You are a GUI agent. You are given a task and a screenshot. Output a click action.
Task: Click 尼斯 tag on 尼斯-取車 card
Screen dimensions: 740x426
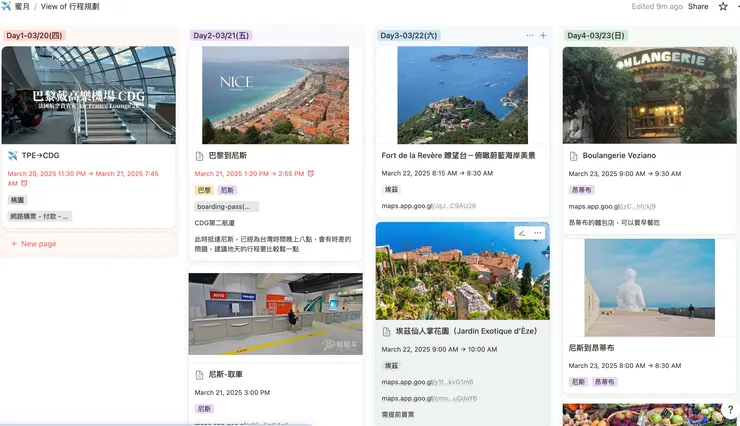click(x=204, y=409)
